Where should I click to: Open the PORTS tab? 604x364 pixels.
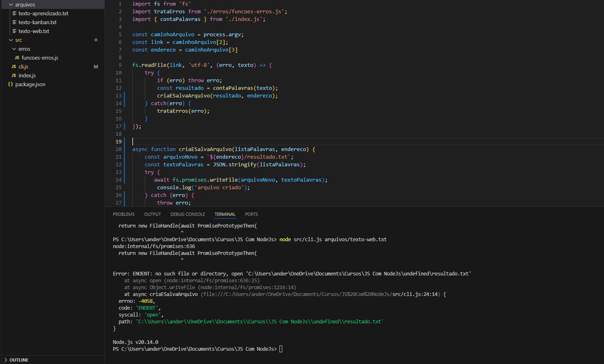point(252,214)
